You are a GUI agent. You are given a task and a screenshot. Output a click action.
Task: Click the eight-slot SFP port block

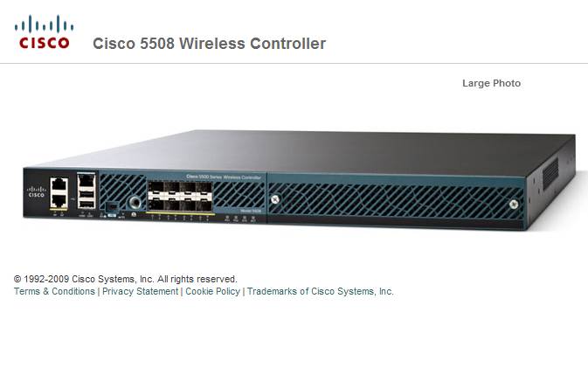[x=180, y=196]
